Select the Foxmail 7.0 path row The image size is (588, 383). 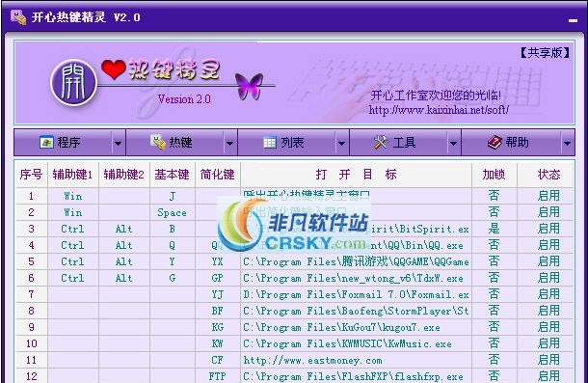coord(356,295)
